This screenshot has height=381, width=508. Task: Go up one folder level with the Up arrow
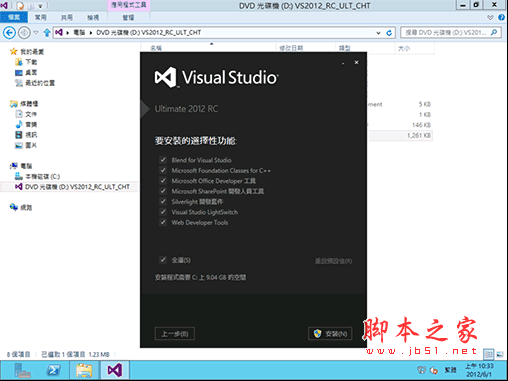(x=47, y=33)
